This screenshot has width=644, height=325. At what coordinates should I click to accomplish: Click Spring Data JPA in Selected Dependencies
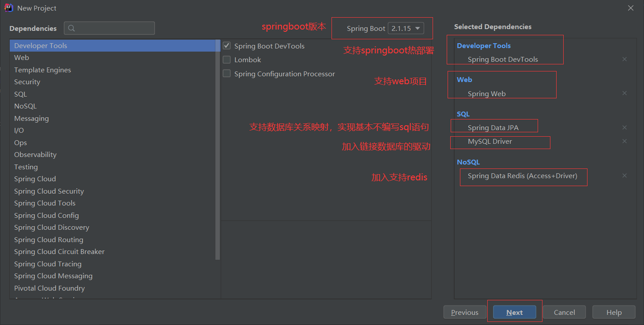click(493, 127)
